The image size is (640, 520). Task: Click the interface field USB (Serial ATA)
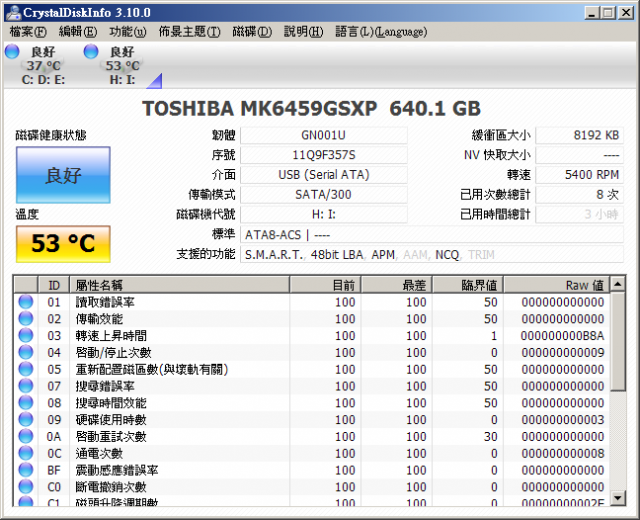click(x=324, y=175)
